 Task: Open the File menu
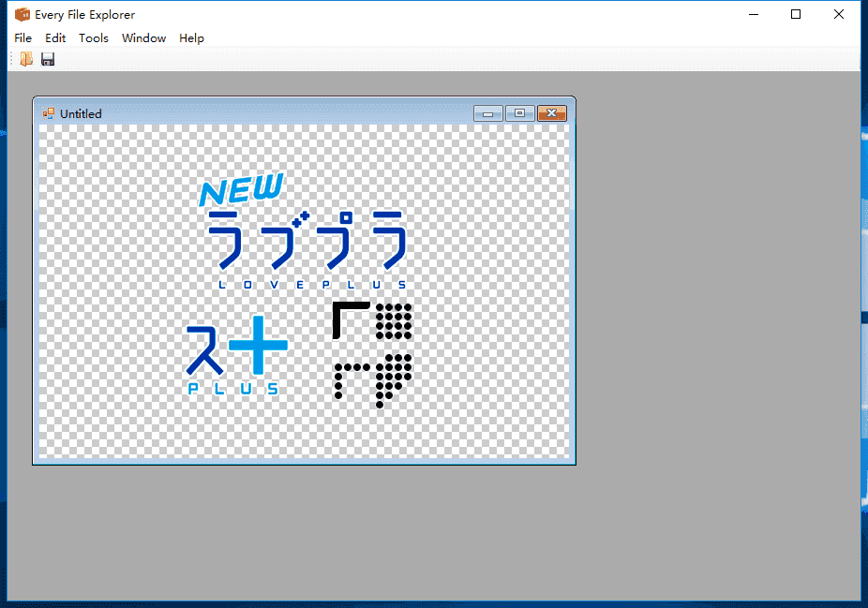click(22, 38)
